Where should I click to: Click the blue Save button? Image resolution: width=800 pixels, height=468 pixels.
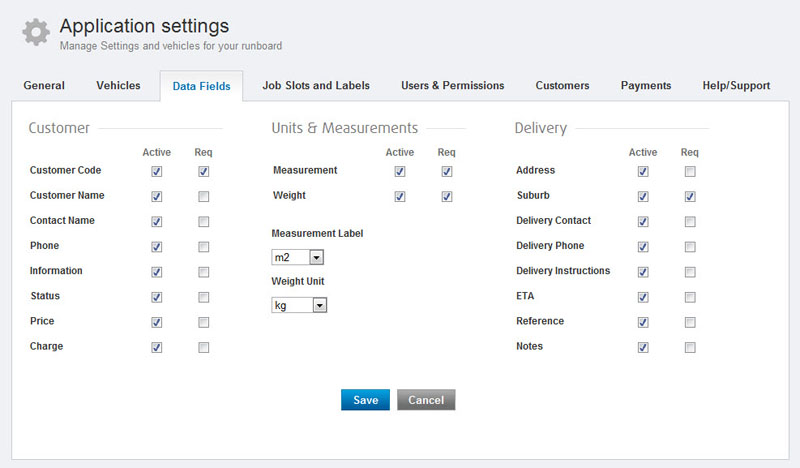(365, 400)
